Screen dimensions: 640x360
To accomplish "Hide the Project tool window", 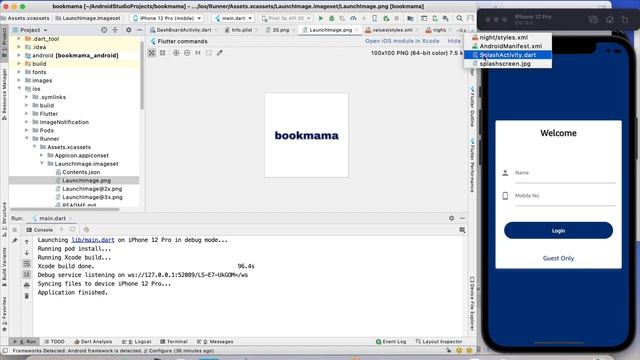I will coord(140,30).
